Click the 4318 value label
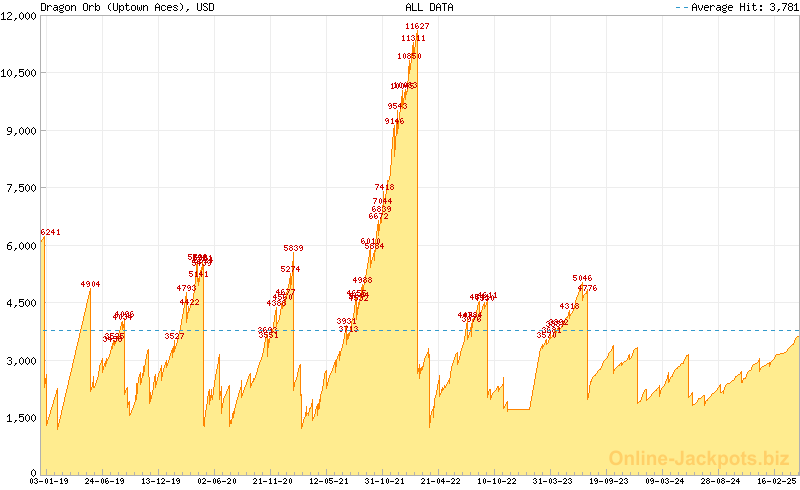 (x=569, y=306)
